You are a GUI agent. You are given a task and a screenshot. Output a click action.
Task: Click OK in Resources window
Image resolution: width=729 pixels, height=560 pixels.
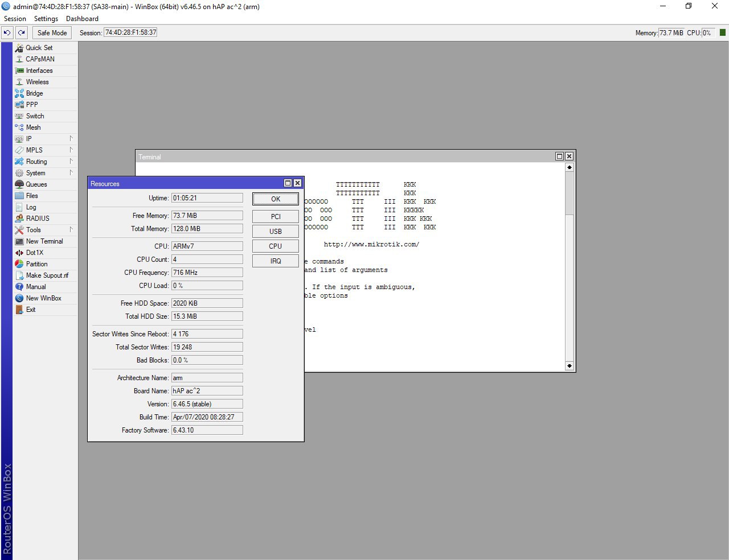click(276, 199)
